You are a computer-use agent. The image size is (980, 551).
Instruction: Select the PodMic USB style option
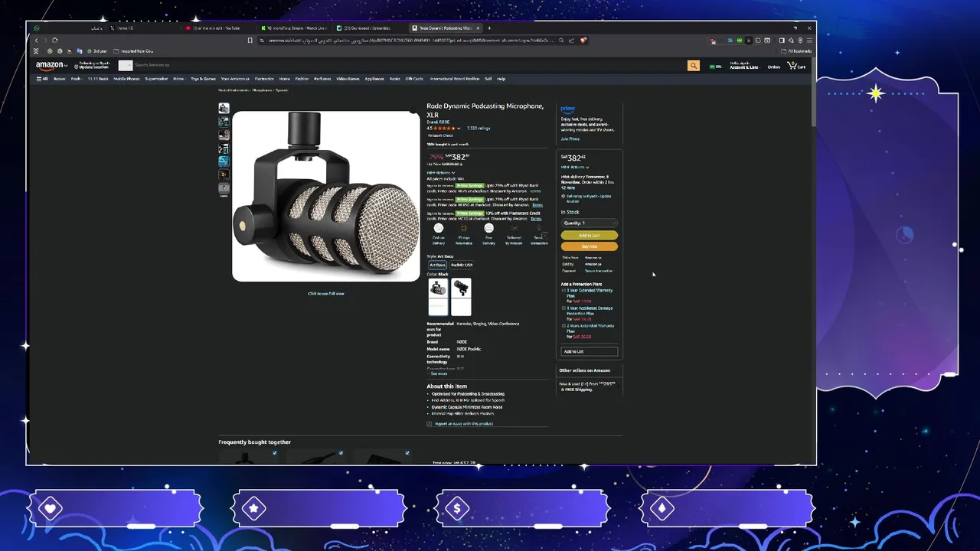click(x=462, y=265)
